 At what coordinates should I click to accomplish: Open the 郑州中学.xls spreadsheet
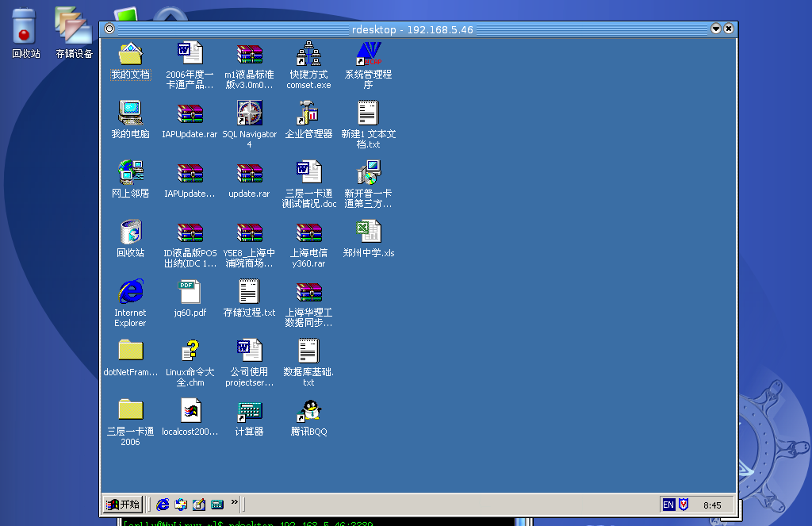pyautogui.click(x=367, y=232)
